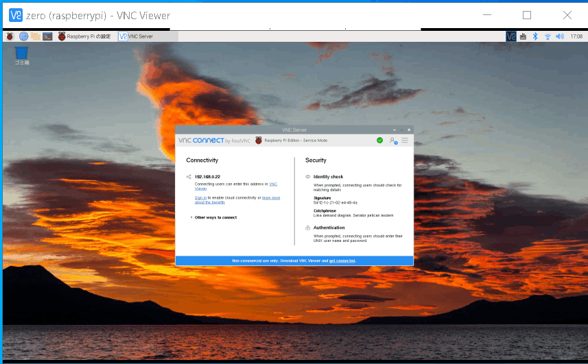The width and height of the screenshot is (588, 364).
Task: Click the 192.168.0.22 IP address
Action: pyautogui.click(x=207, y=177)
